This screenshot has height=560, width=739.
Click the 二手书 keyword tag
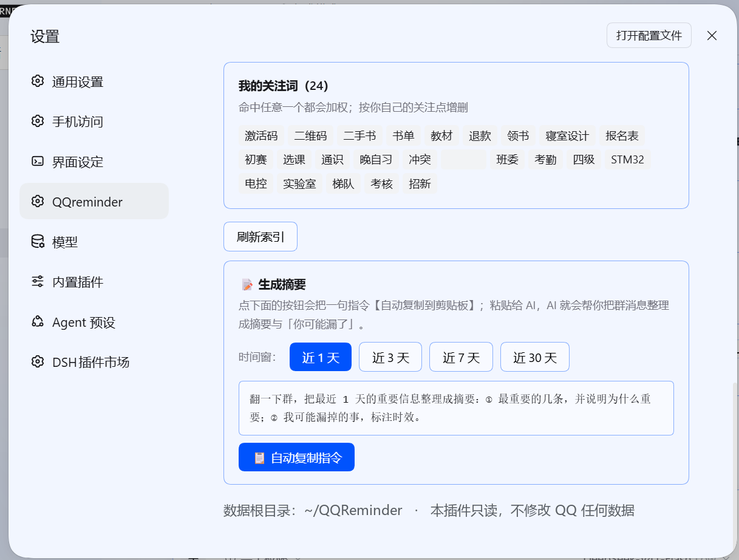tap(359, 136)
